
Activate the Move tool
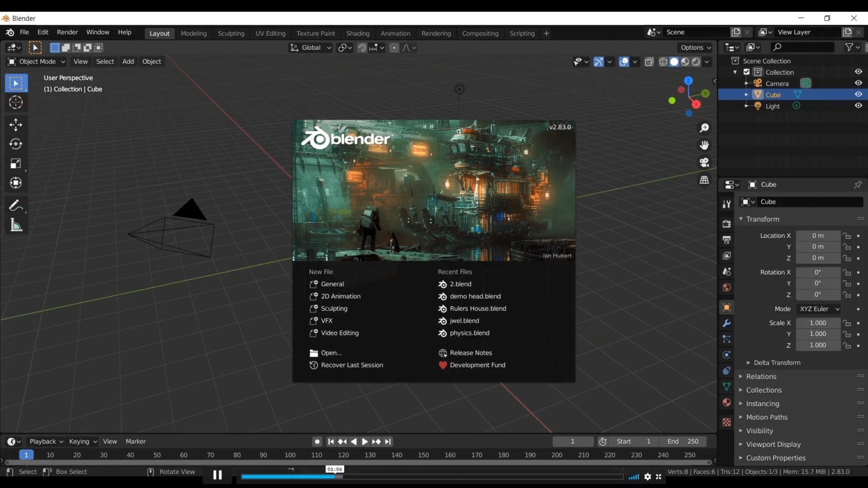[16, 124]
